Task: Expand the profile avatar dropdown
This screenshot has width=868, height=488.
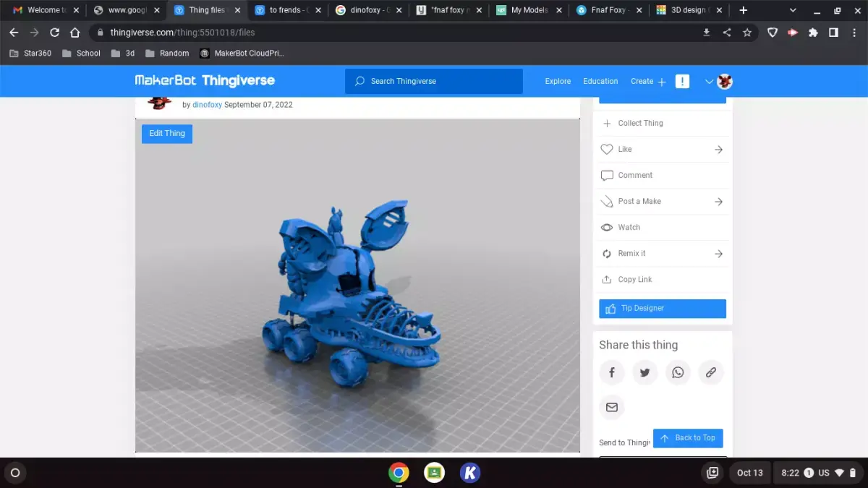Action: click(724, 81)
